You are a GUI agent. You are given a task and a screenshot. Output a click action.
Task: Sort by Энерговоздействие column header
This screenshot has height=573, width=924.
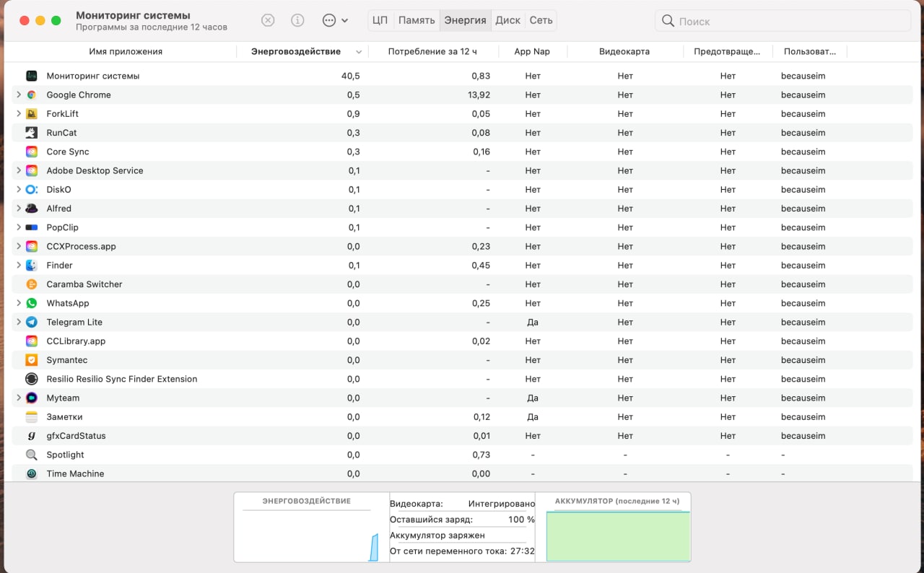click(x=302, y=51)
